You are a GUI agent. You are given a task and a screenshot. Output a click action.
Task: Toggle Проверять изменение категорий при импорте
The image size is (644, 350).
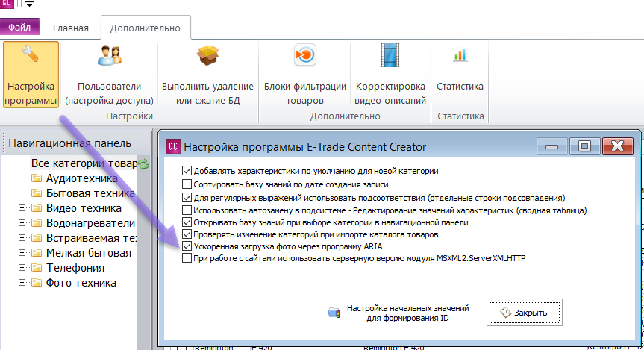(187, 234)
